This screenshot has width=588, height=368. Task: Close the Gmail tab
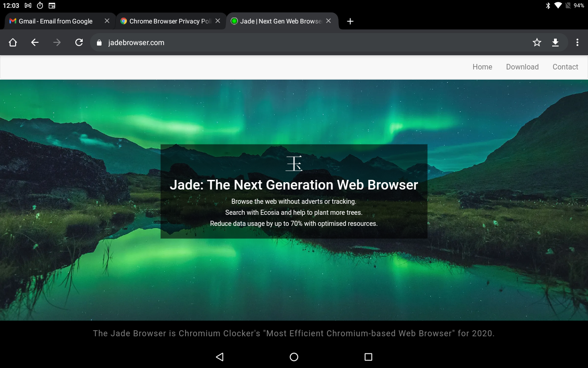click(x=107, y=21)
